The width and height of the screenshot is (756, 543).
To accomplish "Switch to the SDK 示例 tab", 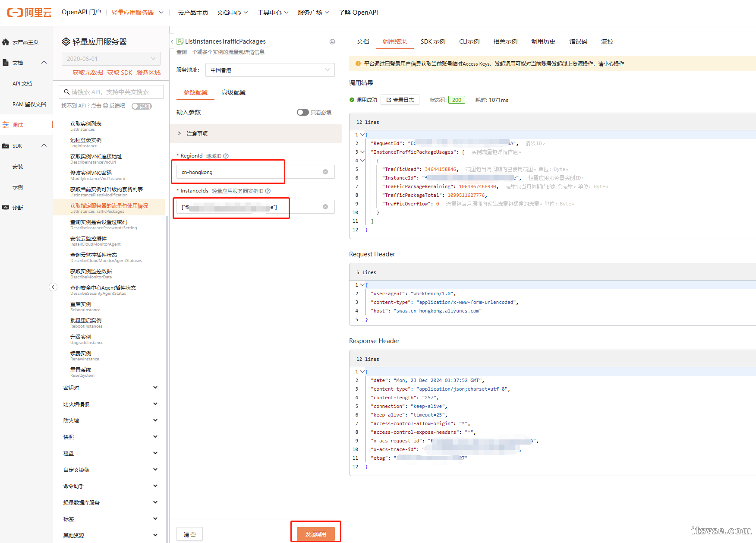I will (433, 41).
